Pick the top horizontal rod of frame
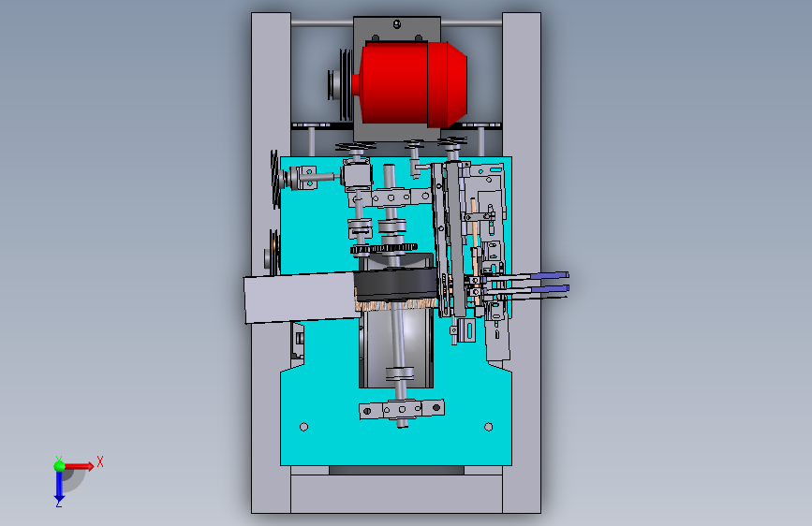The image size is (812, 526). tap(322, 23)
